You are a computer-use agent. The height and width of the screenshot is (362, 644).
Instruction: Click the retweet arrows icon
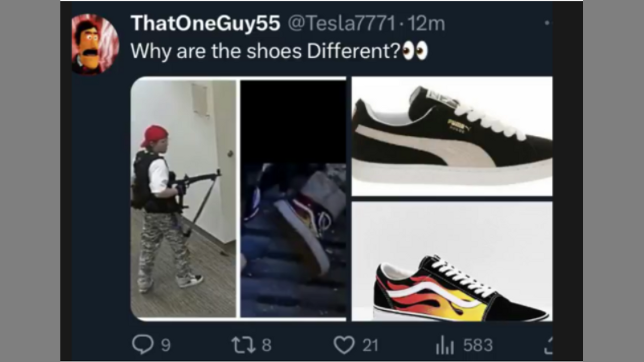[244, 345]
